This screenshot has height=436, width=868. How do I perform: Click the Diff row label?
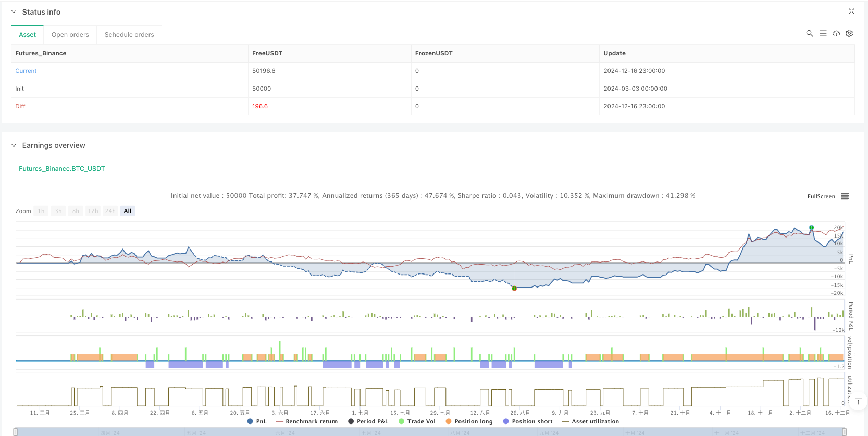(x=20, y=106)
